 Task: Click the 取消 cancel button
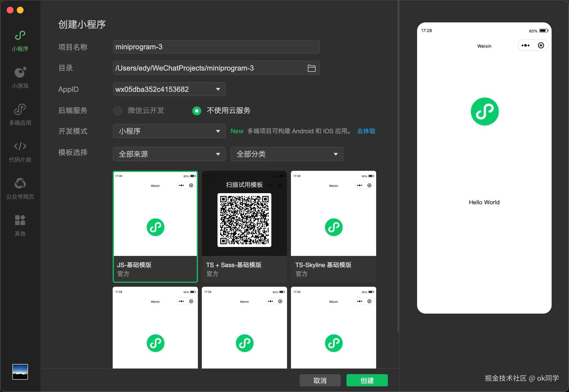(320, 380)
